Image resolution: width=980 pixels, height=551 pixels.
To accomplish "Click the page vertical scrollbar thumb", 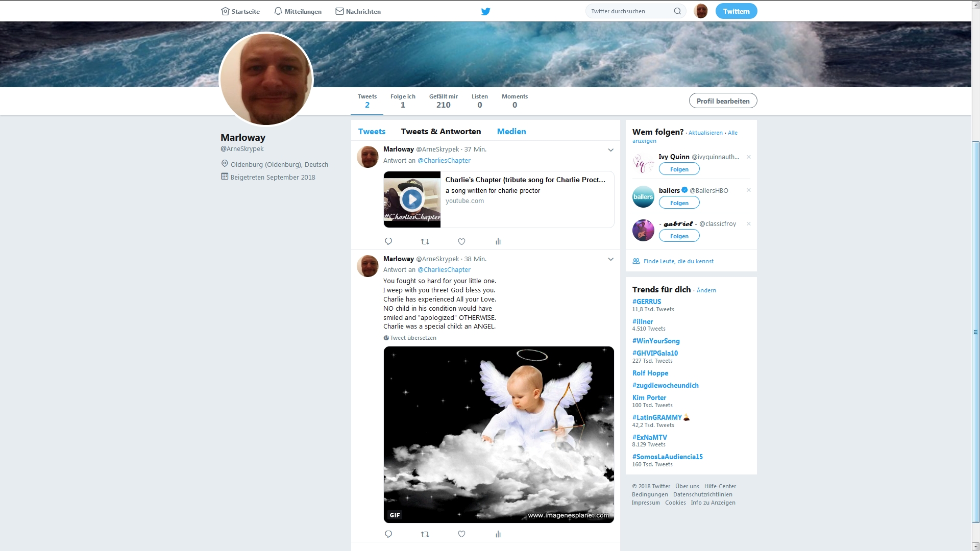I will [975, 332].
